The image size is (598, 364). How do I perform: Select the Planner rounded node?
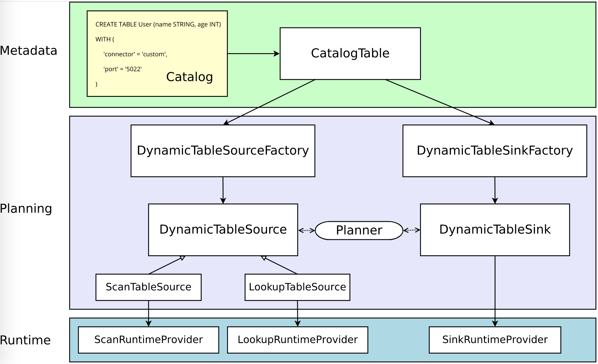(359, 231)
